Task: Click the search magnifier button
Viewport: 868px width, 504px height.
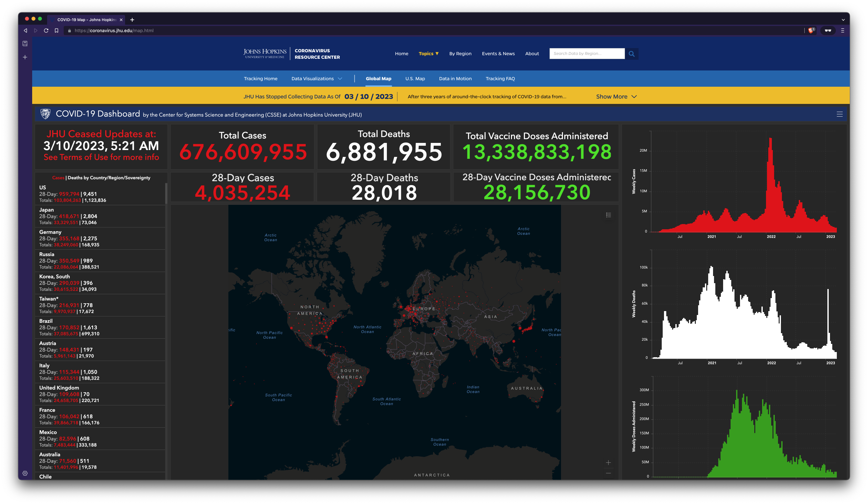Action: click(x=632, y=54)
